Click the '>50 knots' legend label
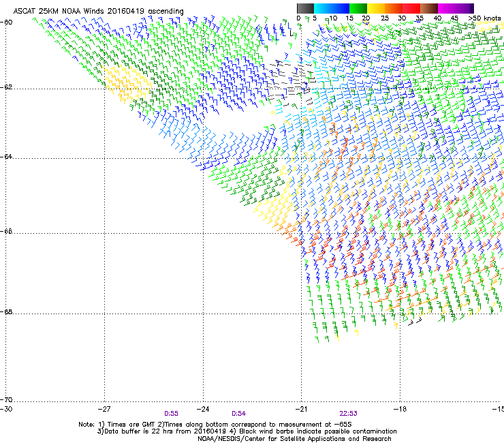 [484, 18]
